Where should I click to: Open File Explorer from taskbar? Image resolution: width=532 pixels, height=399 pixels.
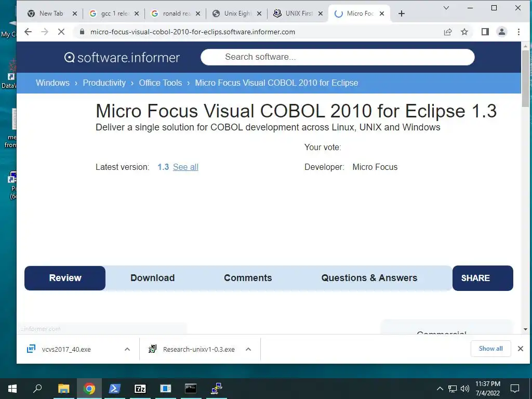click(x=63, y=389)
